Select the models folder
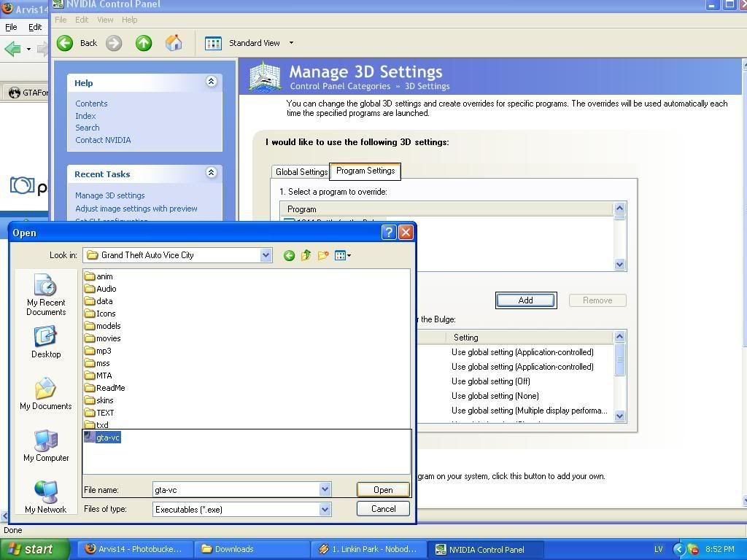 (x=103, y=326)
